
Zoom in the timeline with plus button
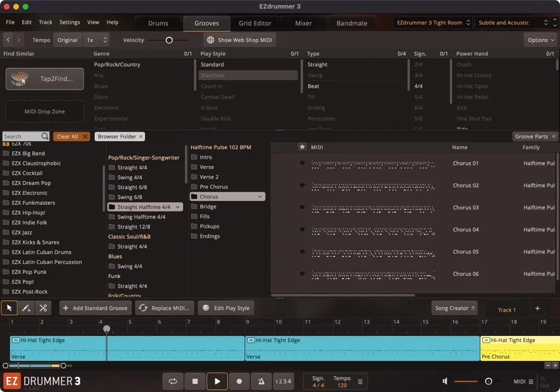click(555, 365)
